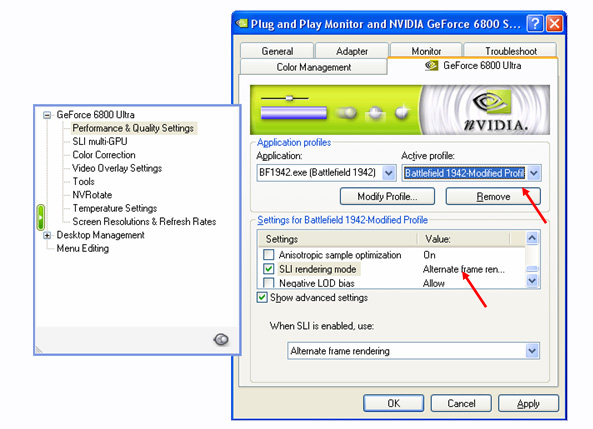Viewport: 593px width, 429px height.
Task: Open the Application dropdown for BF1942.exe
Action: point(388,173)
